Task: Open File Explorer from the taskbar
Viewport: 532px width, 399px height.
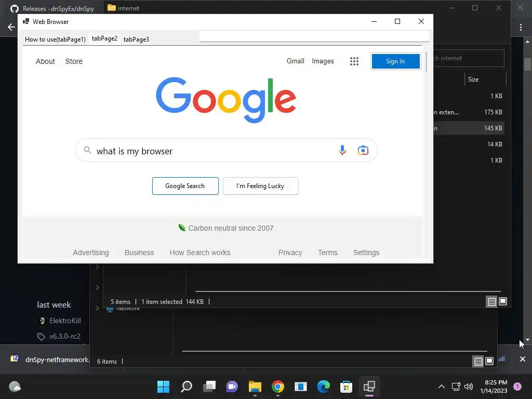Action: pos(255,387)
